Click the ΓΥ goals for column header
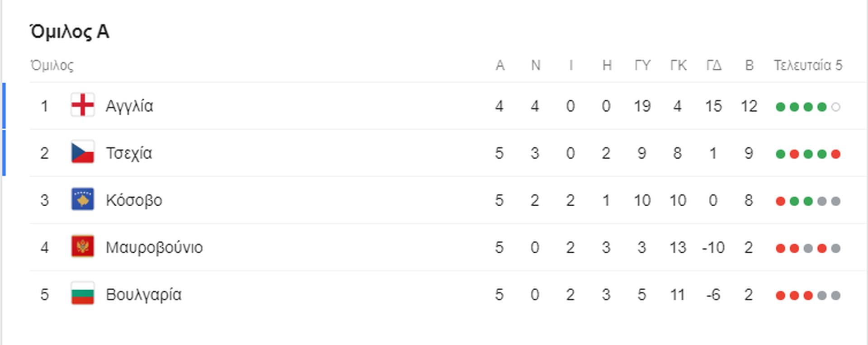Viewport: 868px width, 345px height. click(x=642, y=66)
